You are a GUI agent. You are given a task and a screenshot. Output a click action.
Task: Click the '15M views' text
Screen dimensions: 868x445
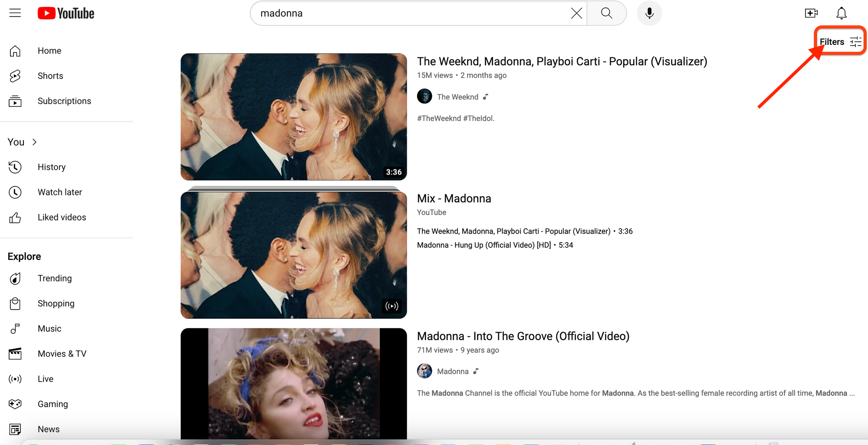coord(435,75)
